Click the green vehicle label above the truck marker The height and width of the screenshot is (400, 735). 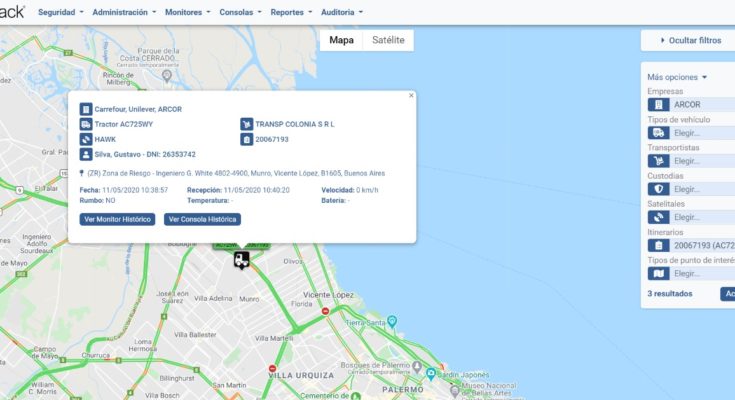point(241,245)
